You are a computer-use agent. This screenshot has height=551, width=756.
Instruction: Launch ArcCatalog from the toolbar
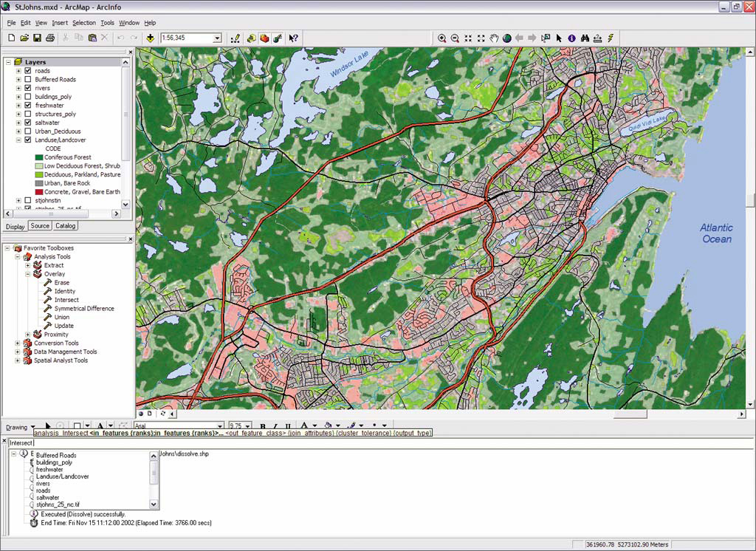[251, 38]
